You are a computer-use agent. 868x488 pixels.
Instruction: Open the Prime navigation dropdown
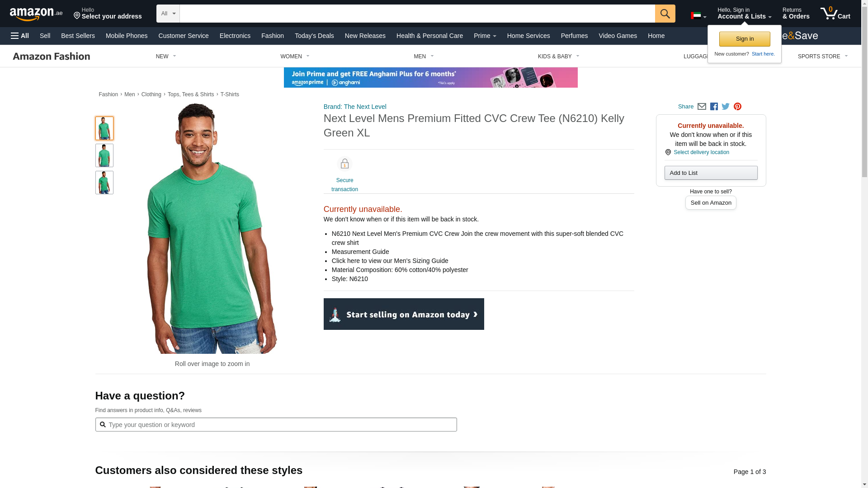pyautogui.click(x=485, y=36)
